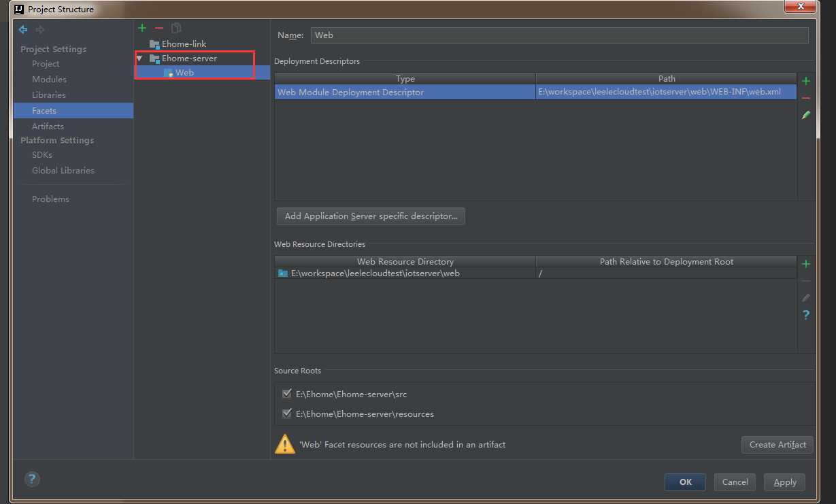This screenshot has height=504, width=836.
Task: Select the Facets settings section
Action: (73, 110)
